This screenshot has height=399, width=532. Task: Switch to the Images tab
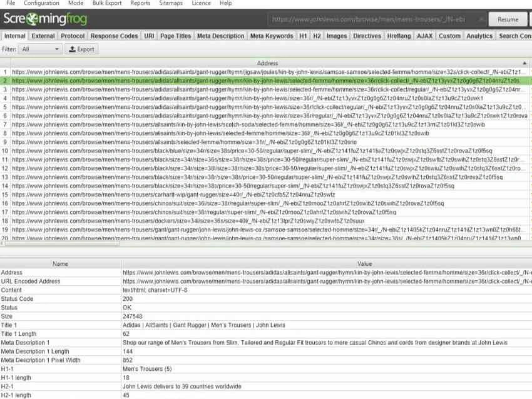click(337, 36)
